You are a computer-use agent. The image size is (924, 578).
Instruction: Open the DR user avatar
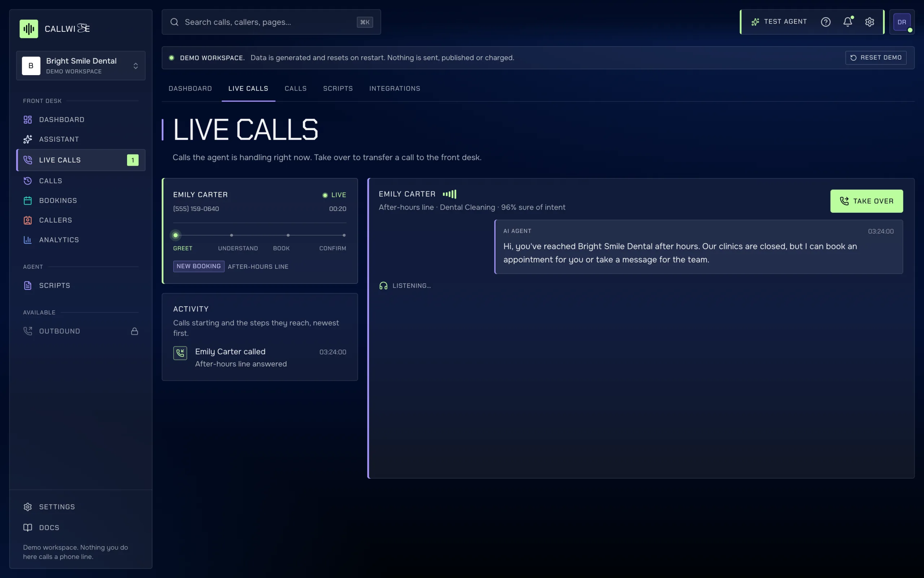pyautogui.click(x=902, y=22)
